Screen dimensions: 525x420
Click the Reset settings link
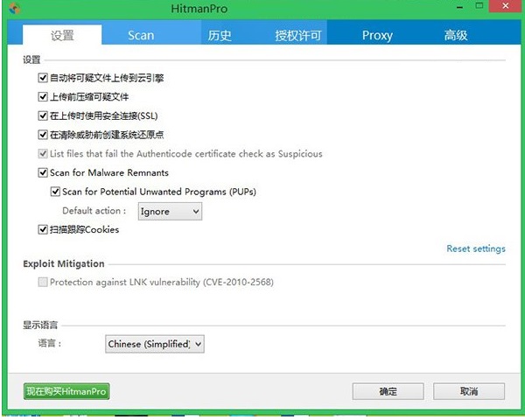[475, 248]
